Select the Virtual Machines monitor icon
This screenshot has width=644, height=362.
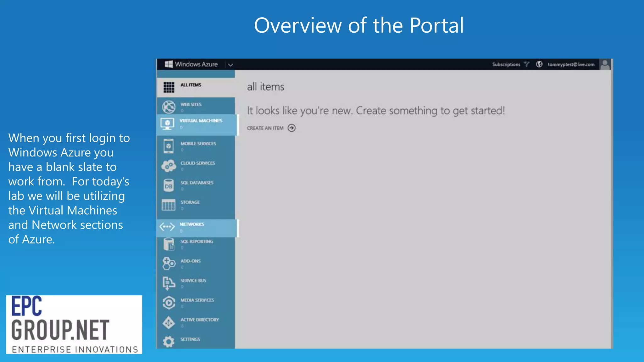click(x=167, y=124)
